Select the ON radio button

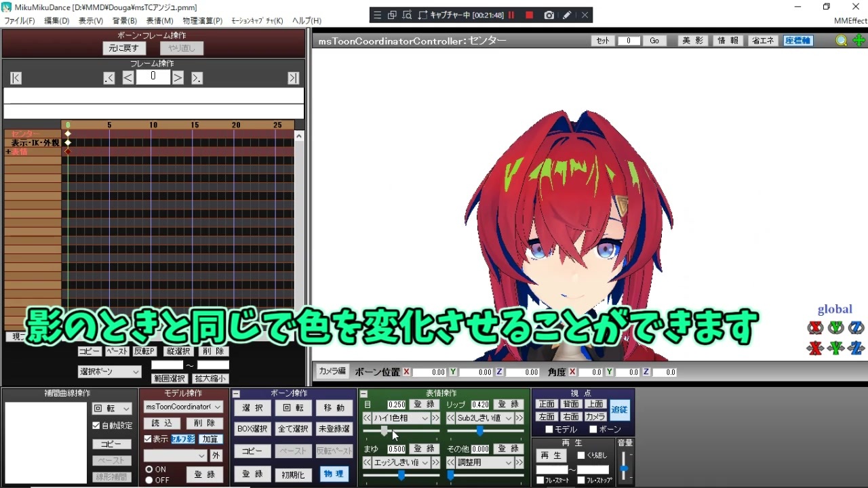[149, 469]
